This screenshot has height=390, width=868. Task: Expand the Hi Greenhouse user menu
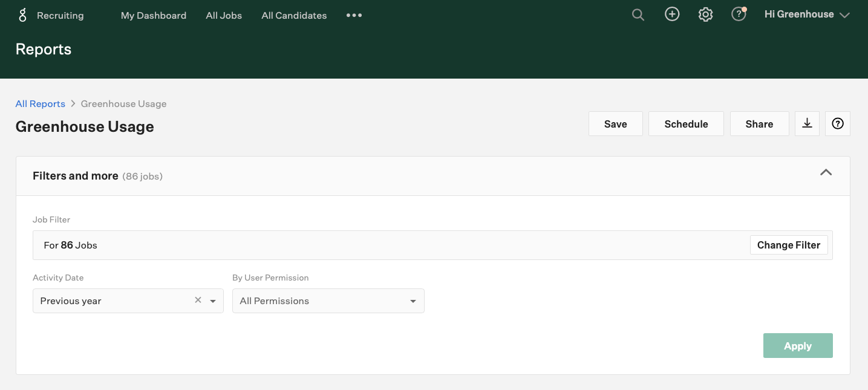coord(807,15)
